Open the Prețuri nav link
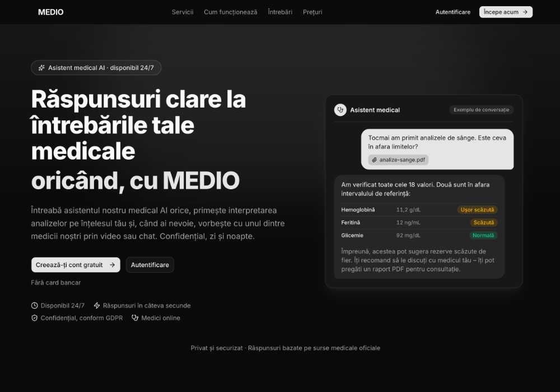This screenshot has height=392, width=560. coord(312,12)
